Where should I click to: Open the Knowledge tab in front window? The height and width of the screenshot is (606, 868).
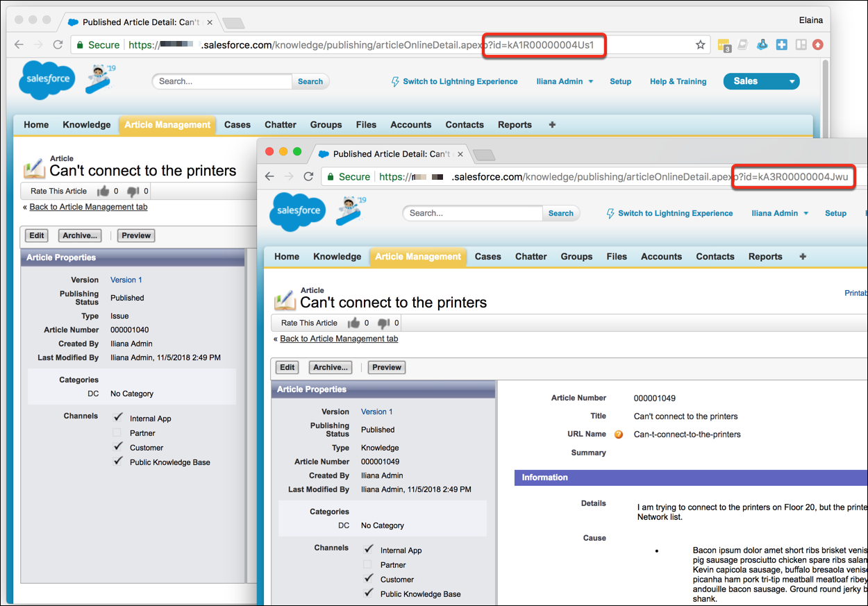pos(337,257)
